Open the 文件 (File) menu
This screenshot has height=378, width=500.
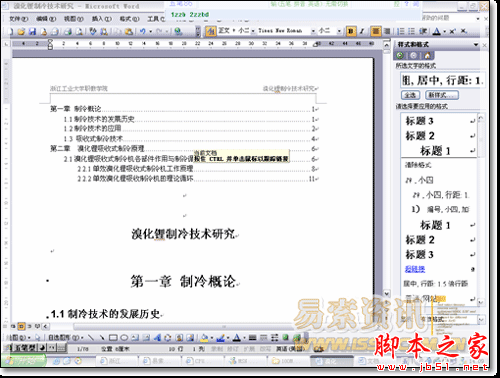(19, 19)
